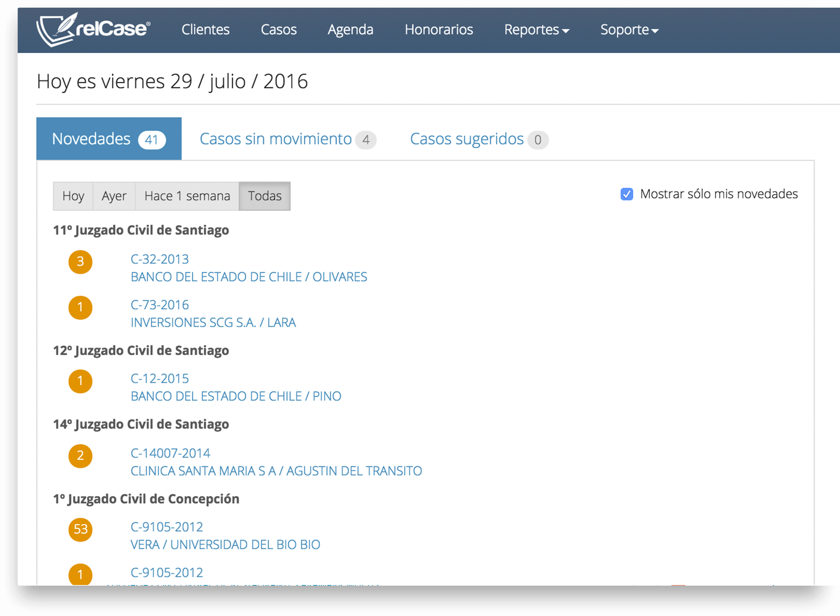The width and height of the screenshot is (840, 616).
Task: Open the Casos sugeridos tab
Action: tap(467, 139)
